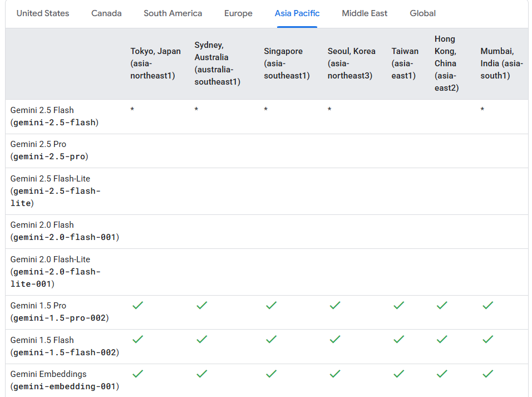
Task: Click the Asia Pacific tab
Action: [x=297, y=13]
